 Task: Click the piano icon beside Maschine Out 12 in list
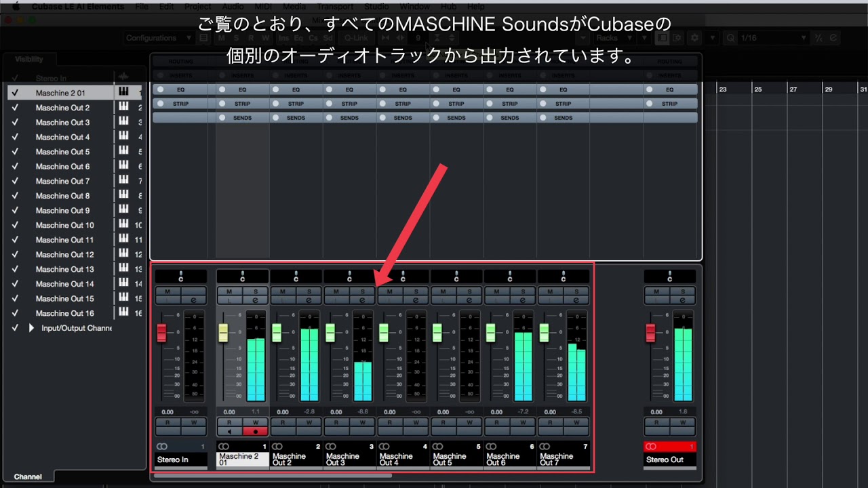point(123,254)
